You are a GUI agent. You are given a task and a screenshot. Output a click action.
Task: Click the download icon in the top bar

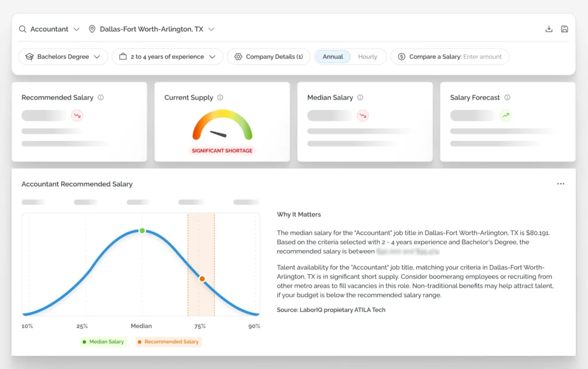click(548, 29)
